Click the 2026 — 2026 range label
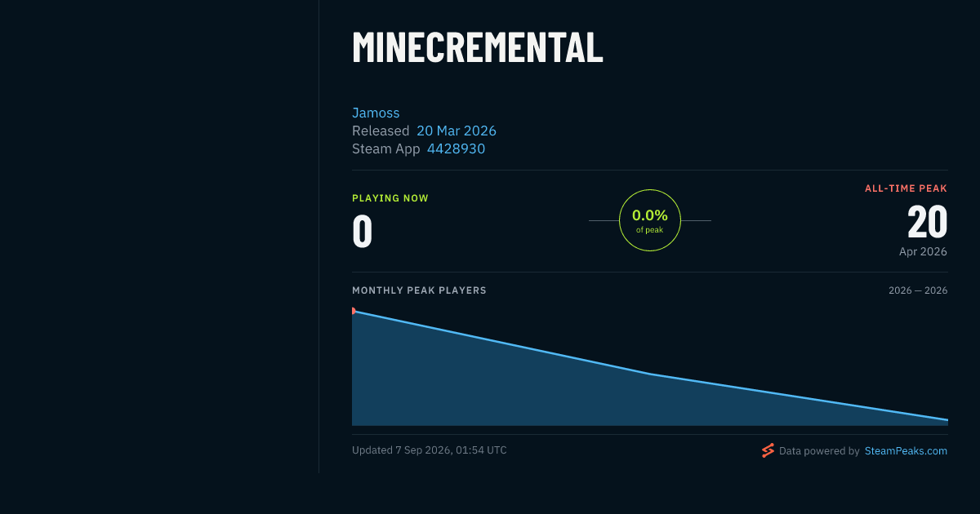Image resolution: width=980 pixels, height=514 pixels. [918, 290]
